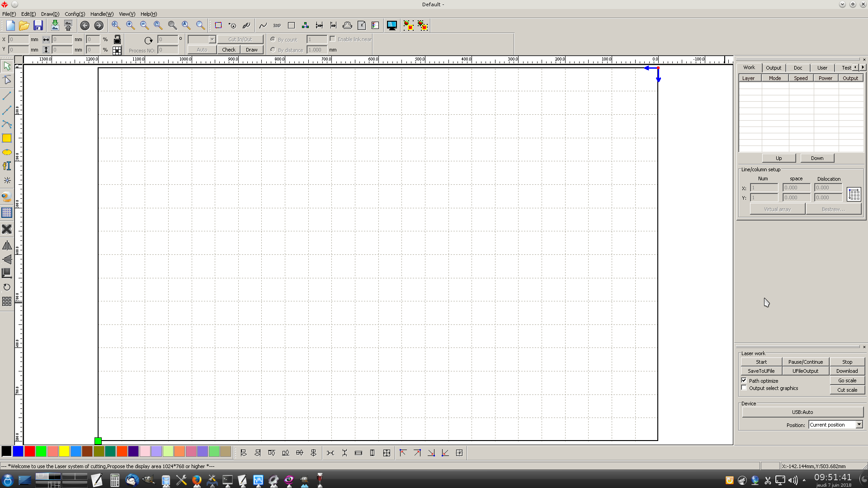Click the Text tool icon
The image size is (868, 488).
pos(7,166)
